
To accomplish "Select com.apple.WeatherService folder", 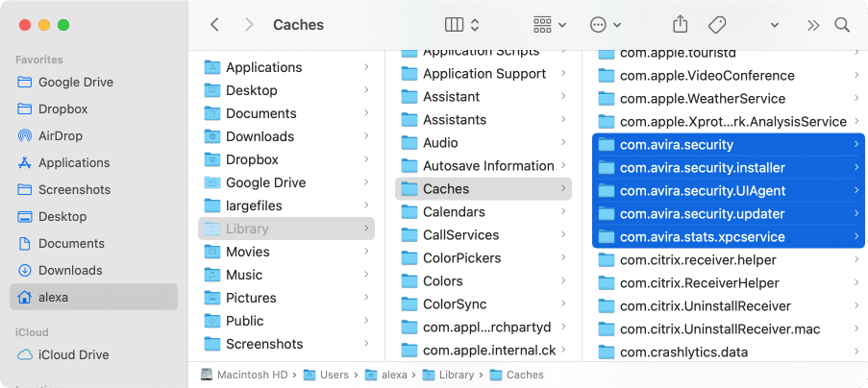I will click(729, 99).
